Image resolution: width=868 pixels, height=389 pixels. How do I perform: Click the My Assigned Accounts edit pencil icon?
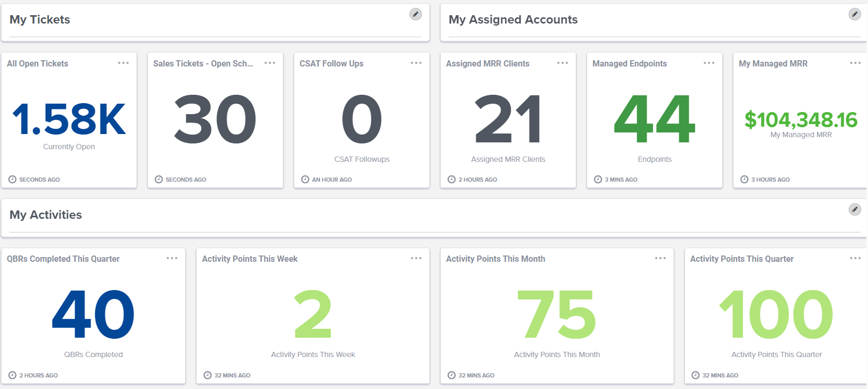coord(854,14)
